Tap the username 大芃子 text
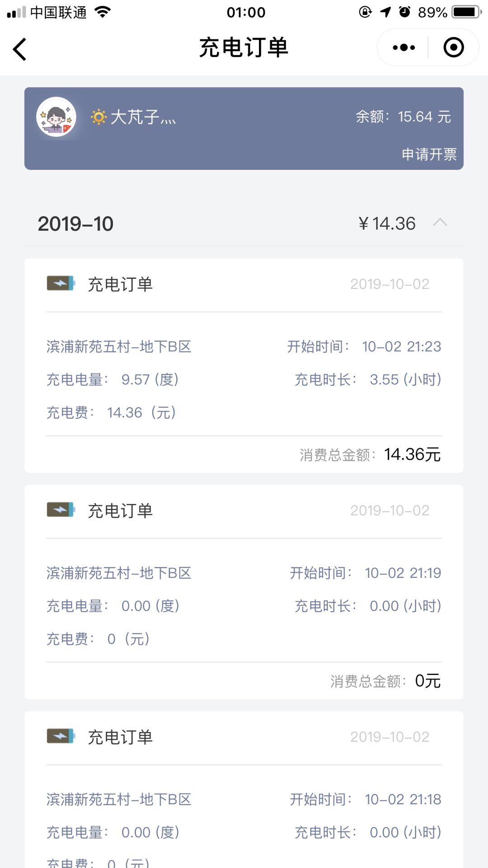Image resolution: width=488 pixels, height=868 pixels. coord(142,117)
